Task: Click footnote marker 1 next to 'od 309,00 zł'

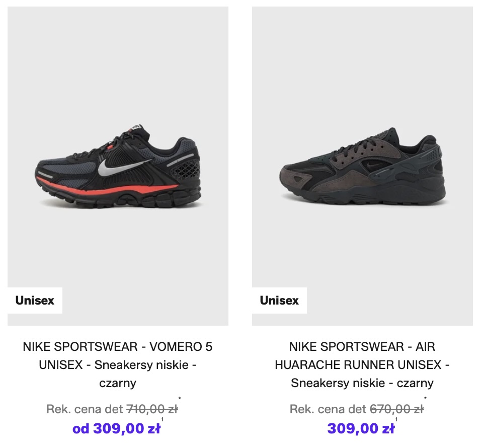Action: pyautogui.click(x=162, y=419)
